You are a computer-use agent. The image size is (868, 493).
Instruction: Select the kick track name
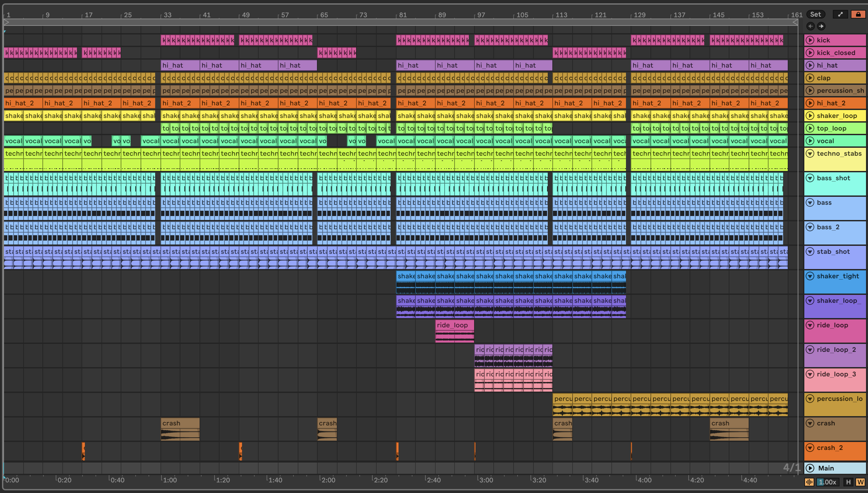(823, 40)
